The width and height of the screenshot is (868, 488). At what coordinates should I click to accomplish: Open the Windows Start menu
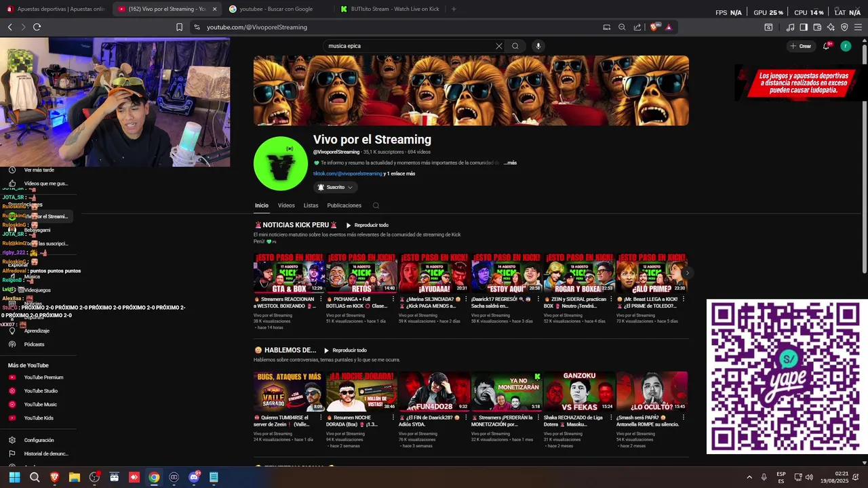pos(14,477)
